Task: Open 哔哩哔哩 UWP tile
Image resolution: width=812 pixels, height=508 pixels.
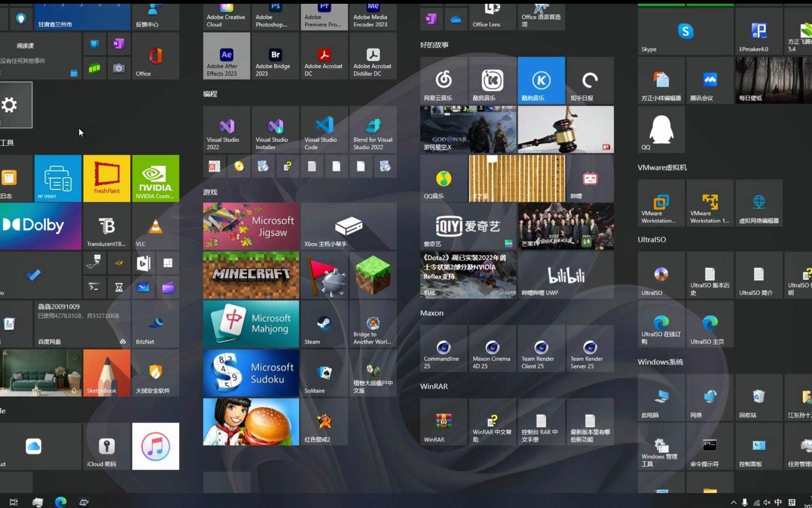Action: pyautogui.click(x=566, y=275)
